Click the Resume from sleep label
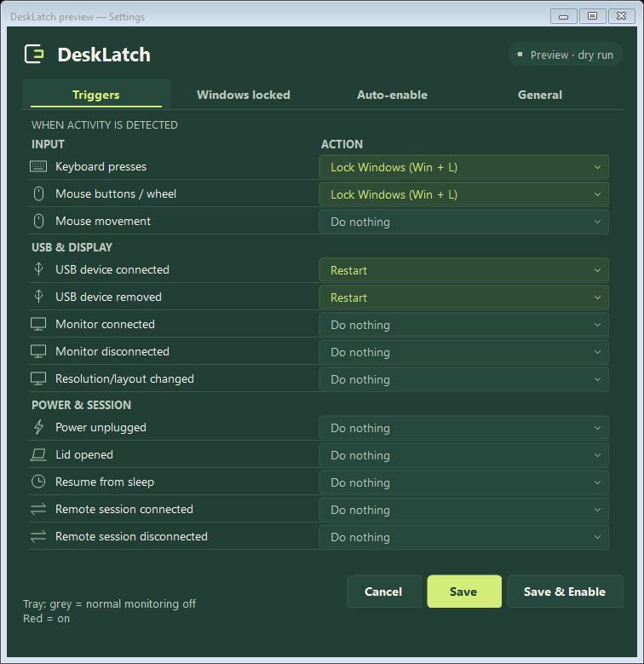The image size is (644, 664). 105,482
